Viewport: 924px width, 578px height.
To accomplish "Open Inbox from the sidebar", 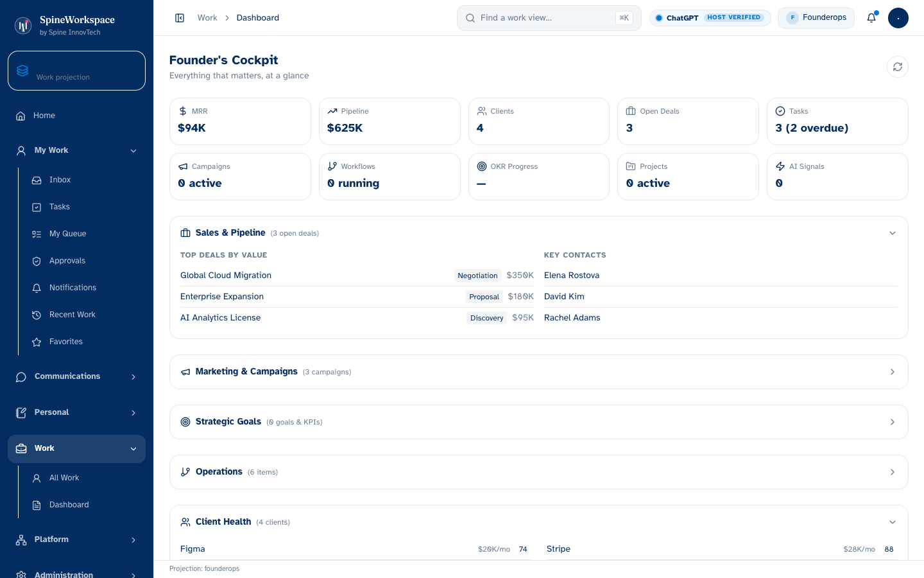I will coord(84,180).
